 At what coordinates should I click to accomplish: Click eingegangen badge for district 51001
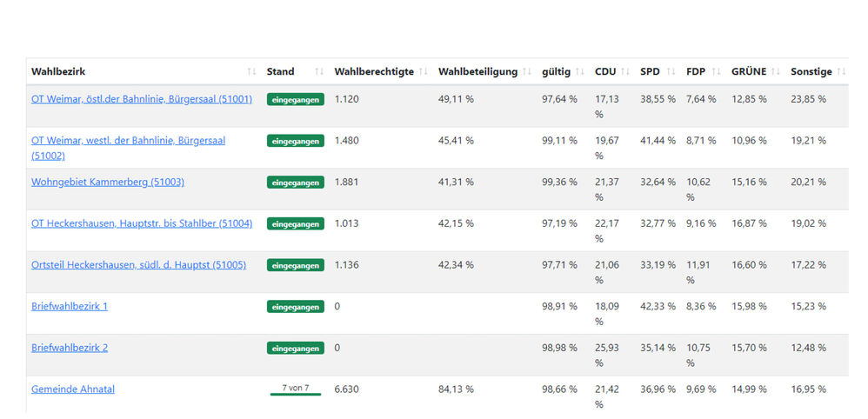pyautogui.click(x=296, y=100)
